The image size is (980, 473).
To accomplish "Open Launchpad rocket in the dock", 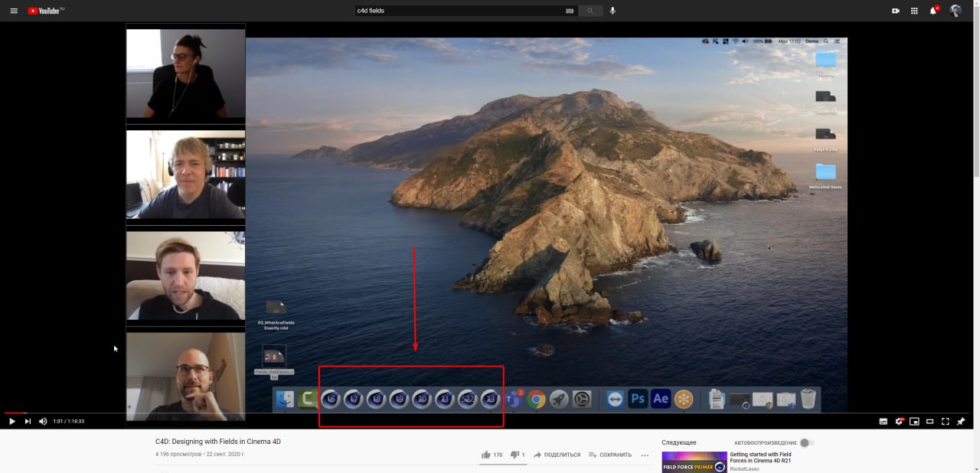I will tap(559, 399).
